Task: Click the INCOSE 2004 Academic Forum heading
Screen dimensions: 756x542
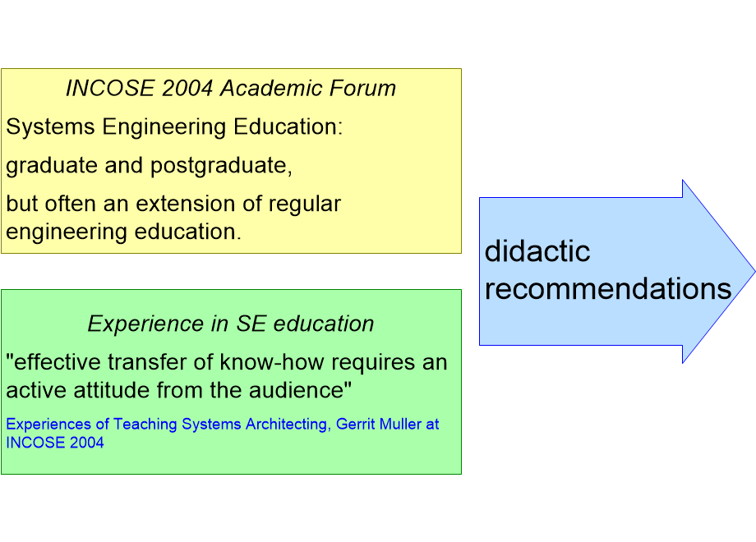Action: coord(230,88)
